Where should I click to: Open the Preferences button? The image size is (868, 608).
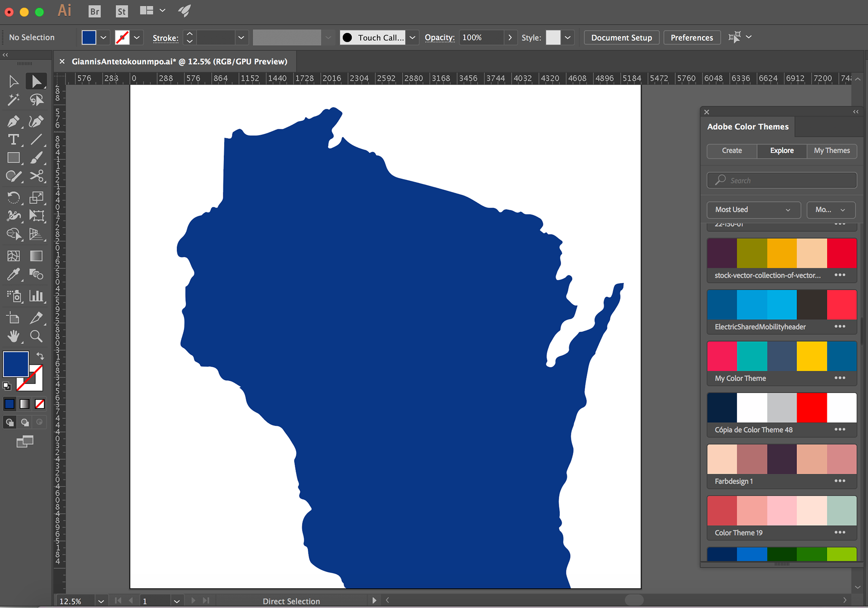tap(691, 38)
